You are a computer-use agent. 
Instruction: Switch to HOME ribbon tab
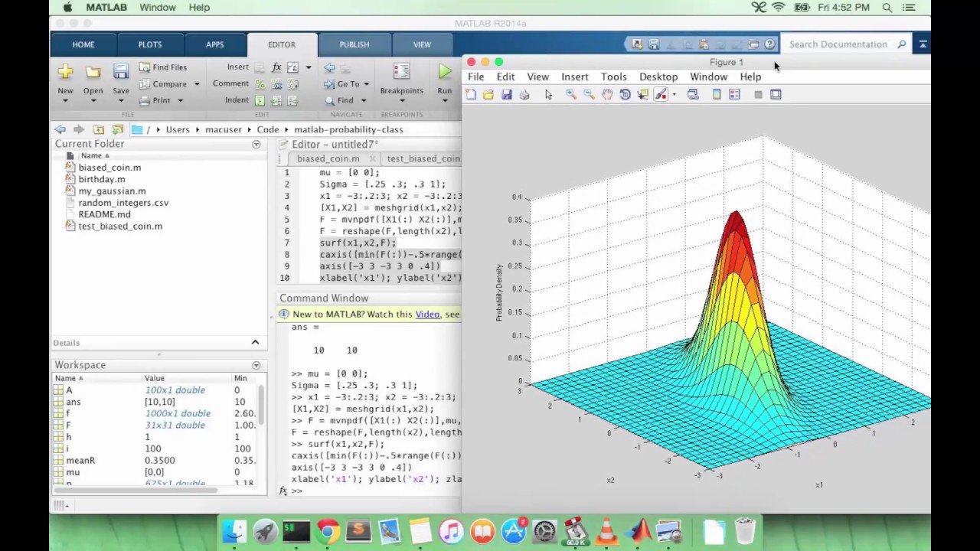83,44
